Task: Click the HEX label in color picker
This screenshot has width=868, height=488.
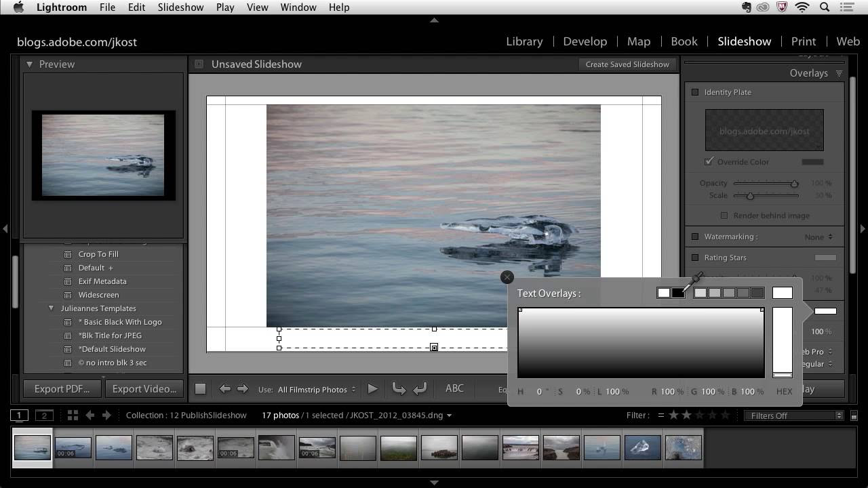Action: pyautogui.click(x=784, y=392)
